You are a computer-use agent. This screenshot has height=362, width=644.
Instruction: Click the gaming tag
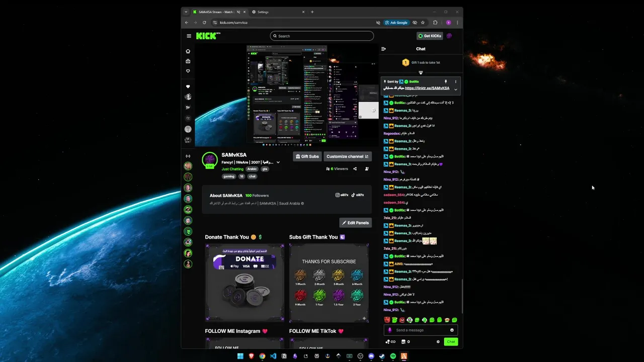click(x=229, y=176)
